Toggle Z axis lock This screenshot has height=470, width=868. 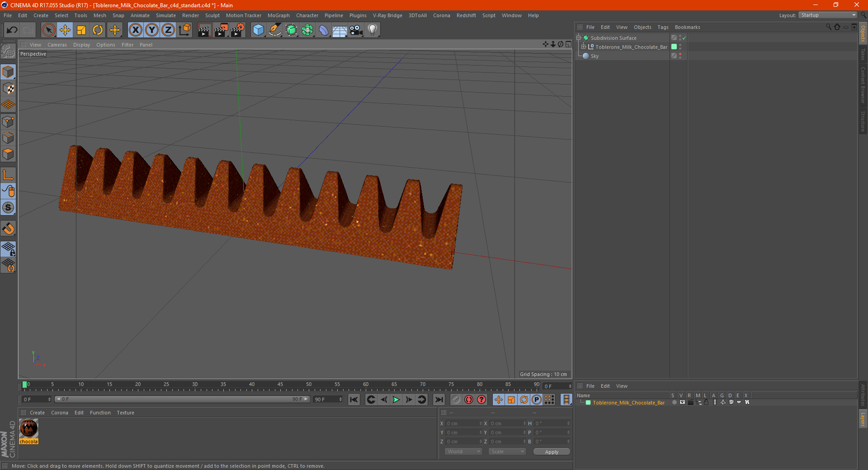click(168, 30)
